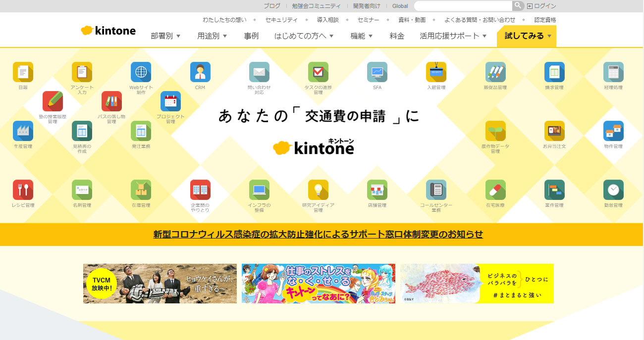Open the アンケート入力 clipboard icon

click(x=82, y=72)
